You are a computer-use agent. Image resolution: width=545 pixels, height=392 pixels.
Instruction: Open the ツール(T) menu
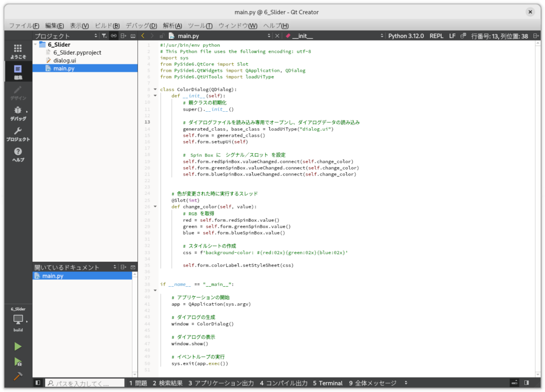pos(200,26)
